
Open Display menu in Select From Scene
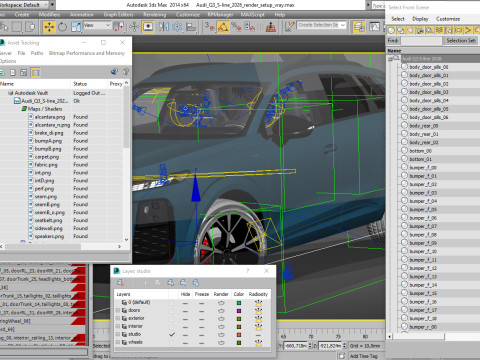[420, 19]
